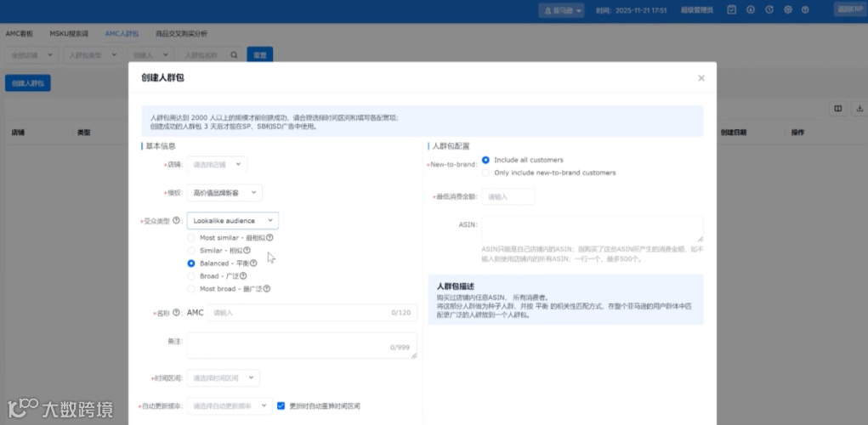Select the Most similar - 最相似 radio
868x425 pixels.
(191, 237)
